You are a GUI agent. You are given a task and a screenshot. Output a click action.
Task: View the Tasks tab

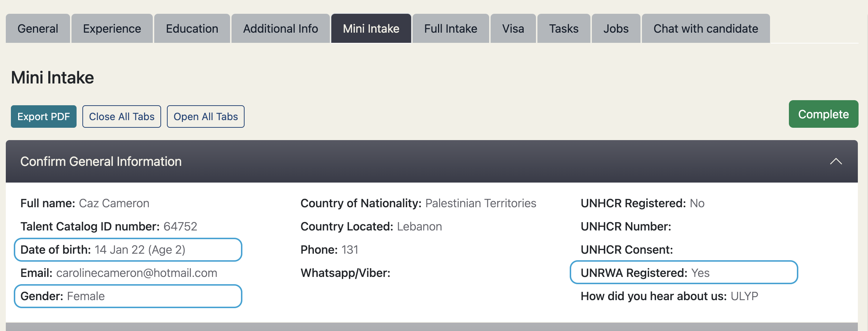click(564, 29)
